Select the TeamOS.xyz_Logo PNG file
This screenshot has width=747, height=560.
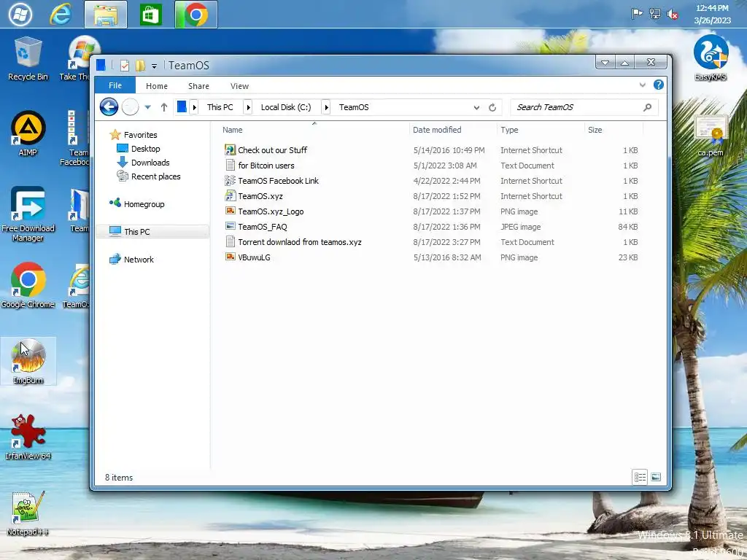tap(271, 211)
